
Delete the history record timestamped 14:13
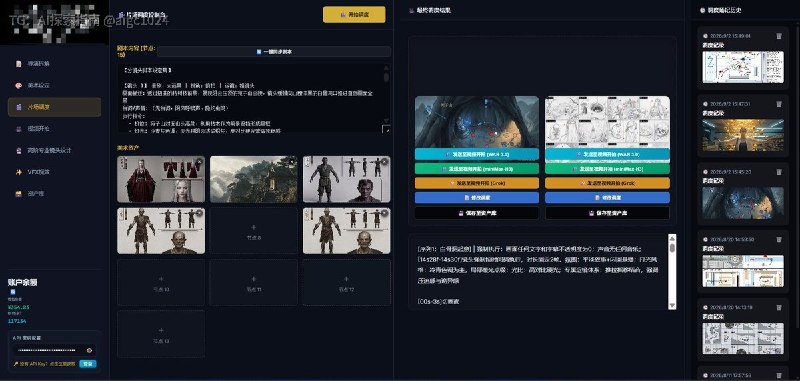click(x=779, y=308)
